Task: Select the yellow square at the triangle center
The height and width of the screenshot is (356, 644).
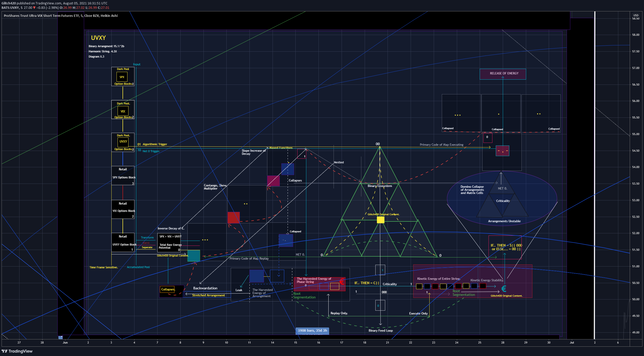Action: pos(381,220)
